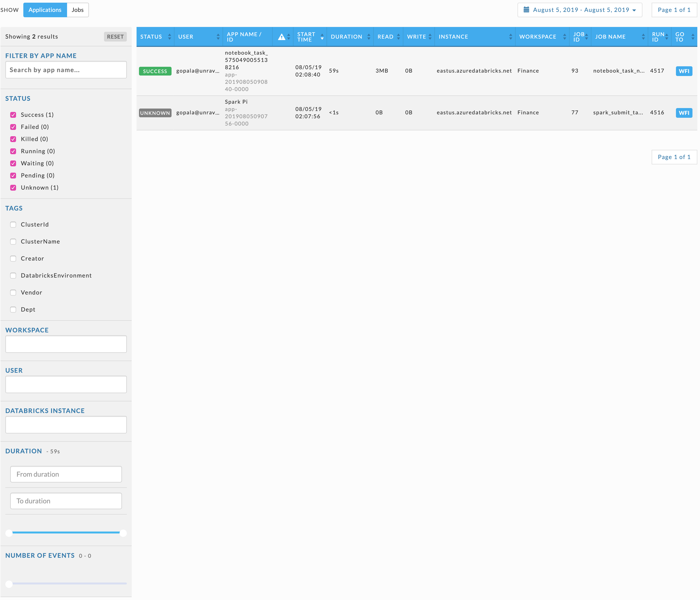The height and width of the screenshot is (600, 700).
Task: Click sort arrows on READ column
Action: 399,37
